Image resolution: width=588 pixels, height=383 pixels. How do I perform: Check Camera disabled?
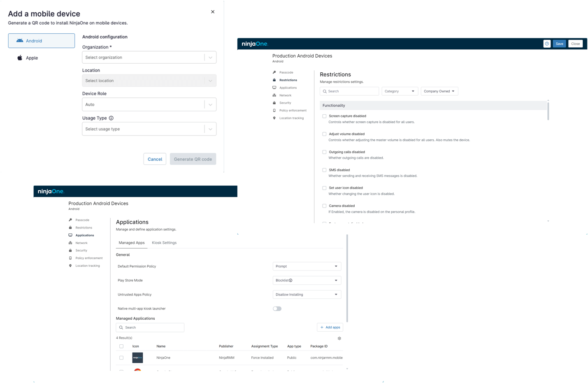pos(324,206)
